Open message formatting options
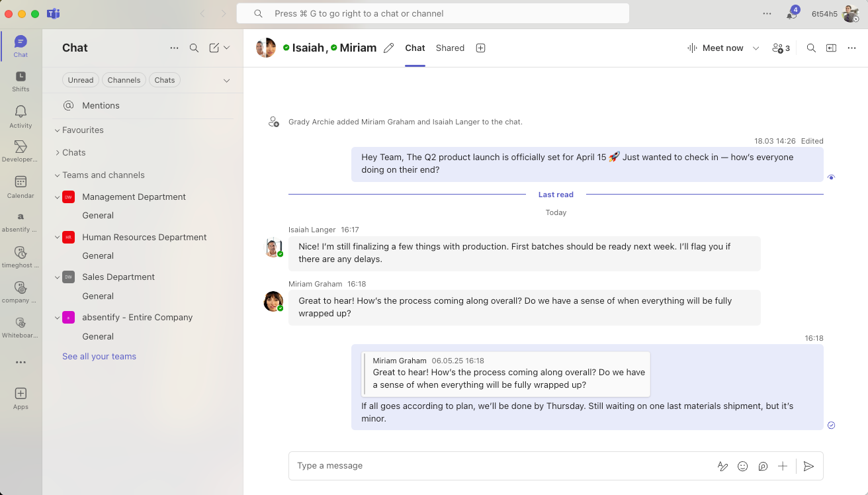Viewport: 868px width, 495px height. click(x=722, y=466)
